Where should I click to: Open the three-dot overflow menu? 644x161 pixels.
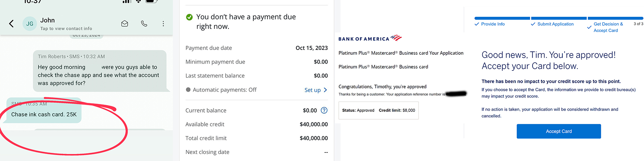click(x=163, y=23)
